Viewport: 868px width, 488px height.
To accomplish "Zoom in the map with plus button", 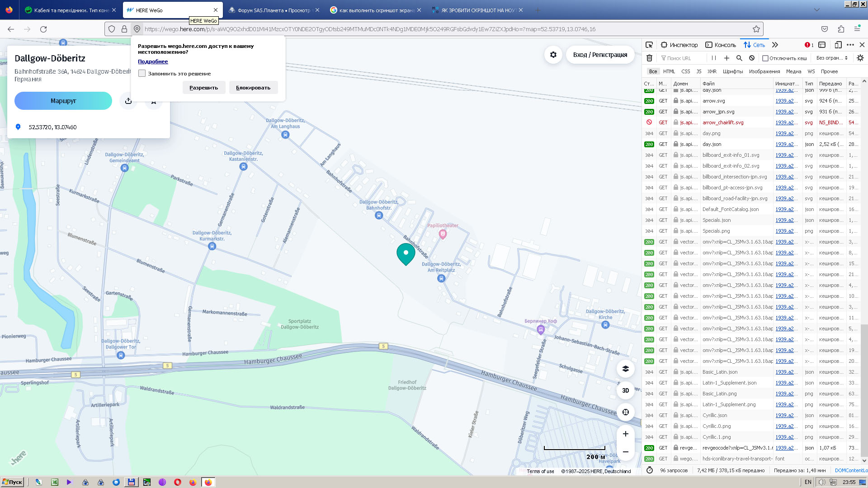I will [625, 434].
